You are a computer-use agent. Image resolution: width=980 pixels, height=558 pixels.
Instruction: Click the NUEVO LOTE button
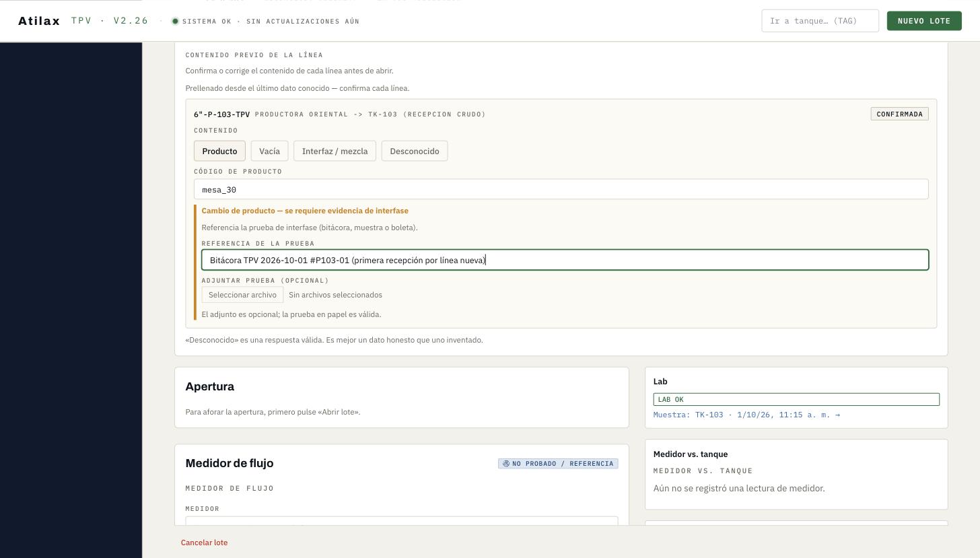(x=923, y=21)
